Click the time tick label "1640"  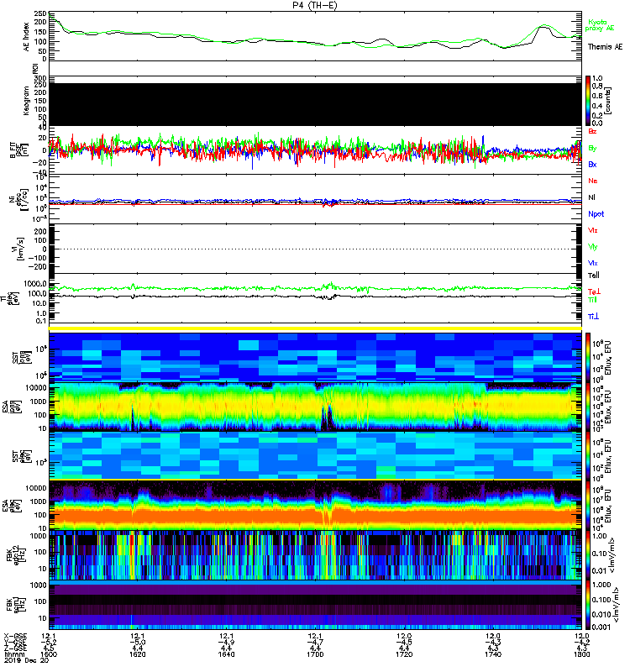coord(226,654)
